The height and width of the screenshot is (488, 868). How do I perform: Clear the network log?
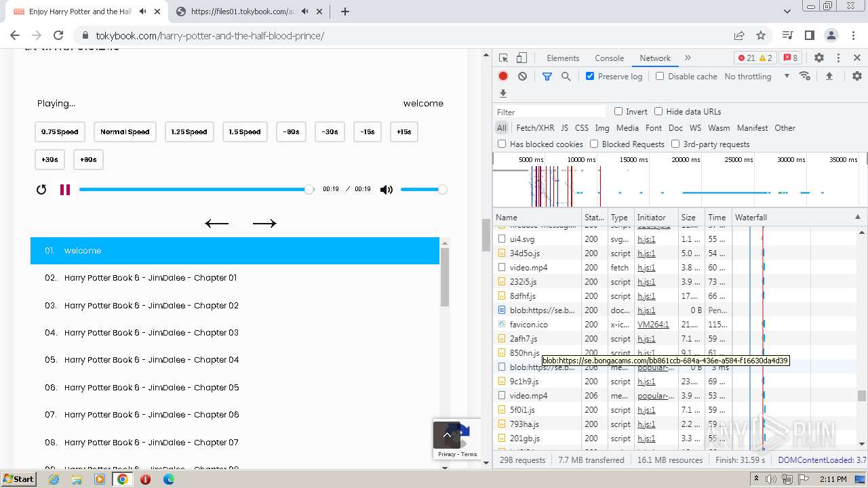point(522,77)
